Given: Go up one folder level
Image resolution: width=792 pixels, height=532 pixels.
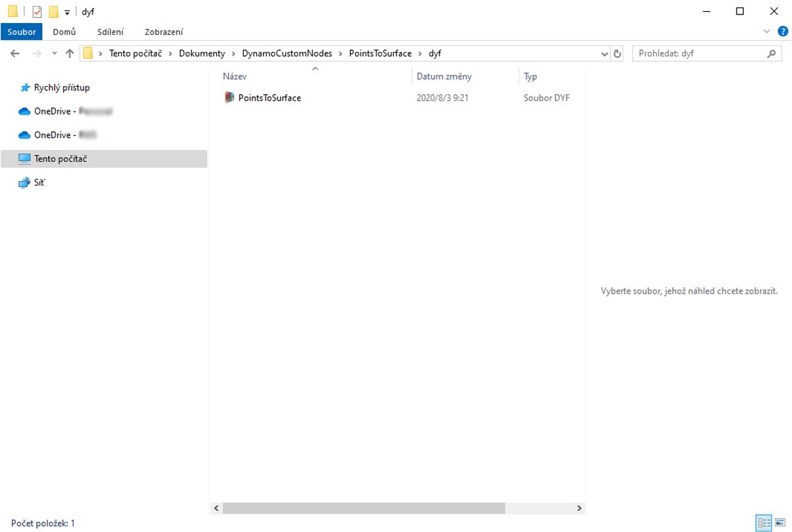Looking at the screenshot, I should point(69,54).
